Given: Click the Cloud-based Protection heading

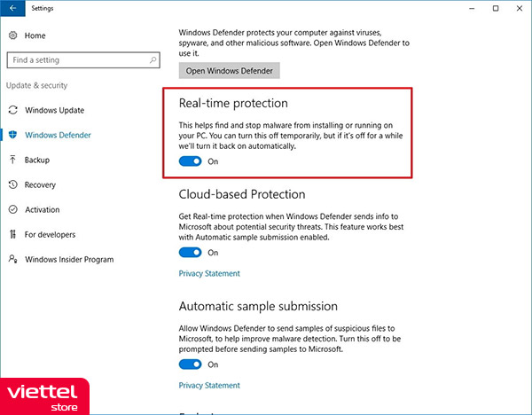Looking at the screenshot, I should (242, 194).
